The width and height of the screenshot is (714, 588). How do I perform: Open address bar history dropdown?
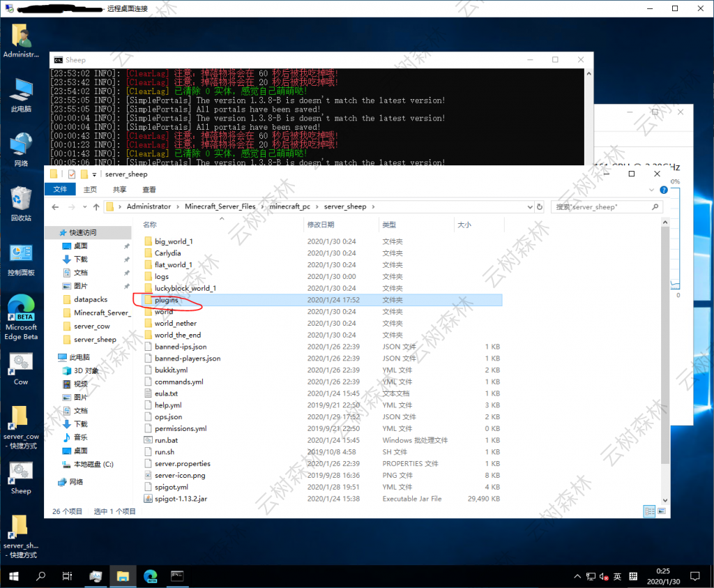[x=530, y=206]
